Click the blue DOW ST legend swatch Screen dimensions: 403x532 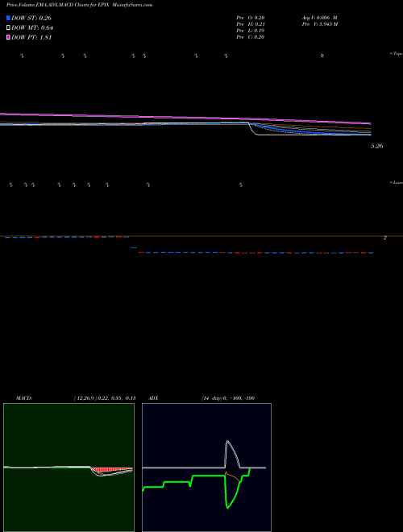pos(9,18)
